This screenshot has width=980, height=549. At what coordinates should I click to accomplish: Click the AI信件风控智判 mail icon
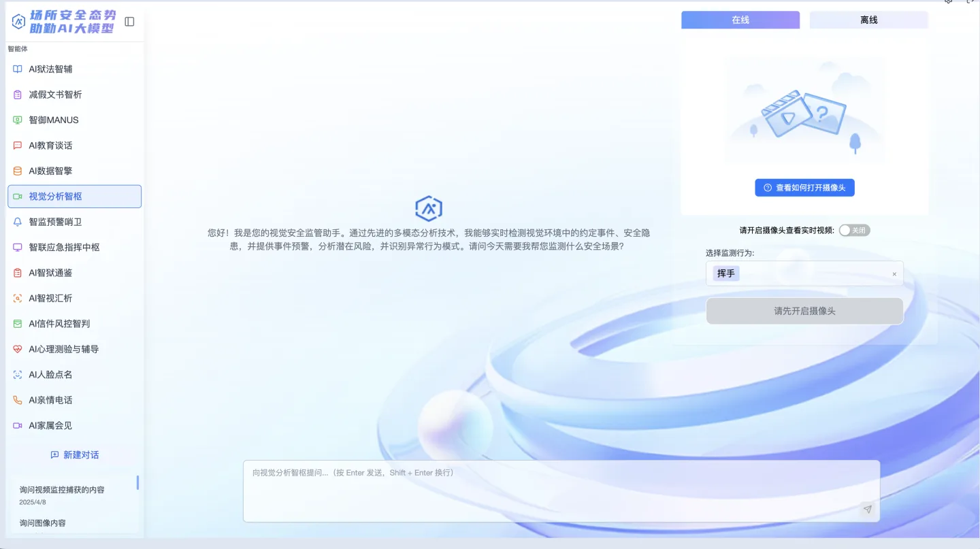18,324
